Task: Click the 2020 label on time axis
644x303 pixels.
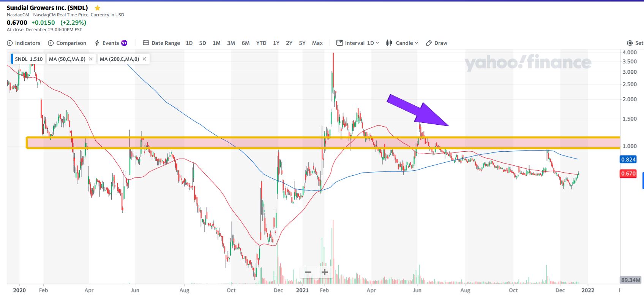Action: [x=19, y=290]
